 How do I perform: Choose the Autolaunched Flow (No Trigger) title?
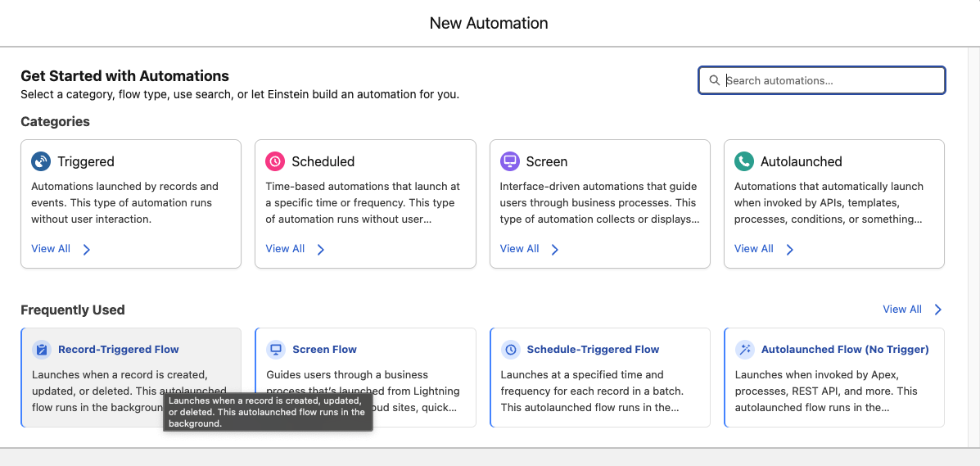point(845,350)
